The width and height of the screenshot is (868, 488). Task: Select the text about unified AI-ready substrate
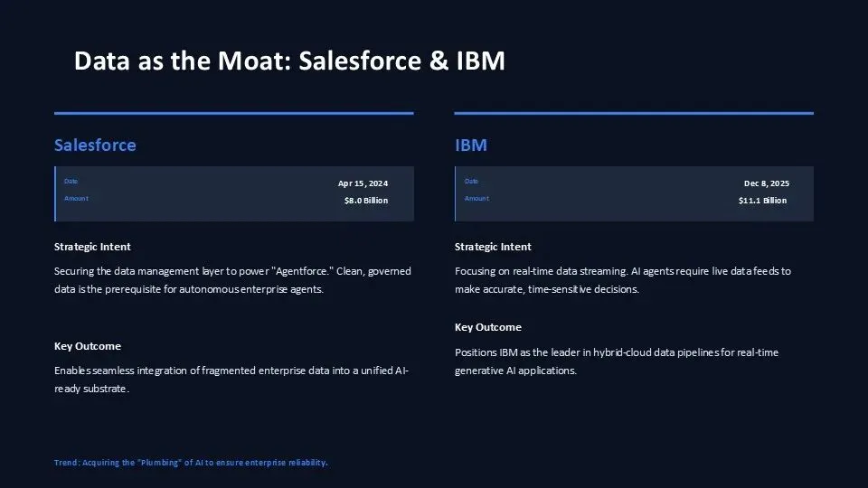tap(231, 380)
